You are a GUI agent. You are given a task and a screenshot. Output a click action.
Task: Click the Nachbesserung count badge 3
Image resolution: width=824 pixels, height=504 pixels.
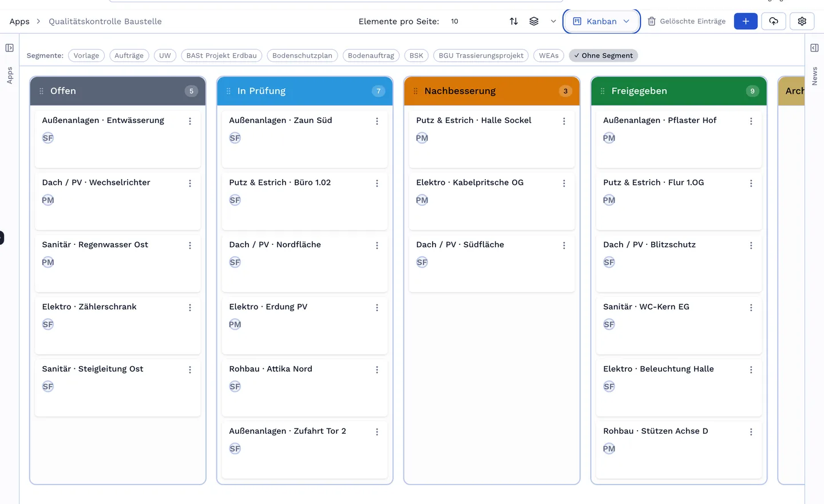(566, 91)
